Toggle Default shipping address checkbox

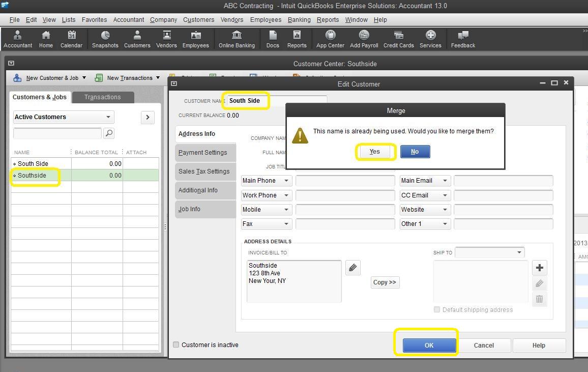point(437,310)
